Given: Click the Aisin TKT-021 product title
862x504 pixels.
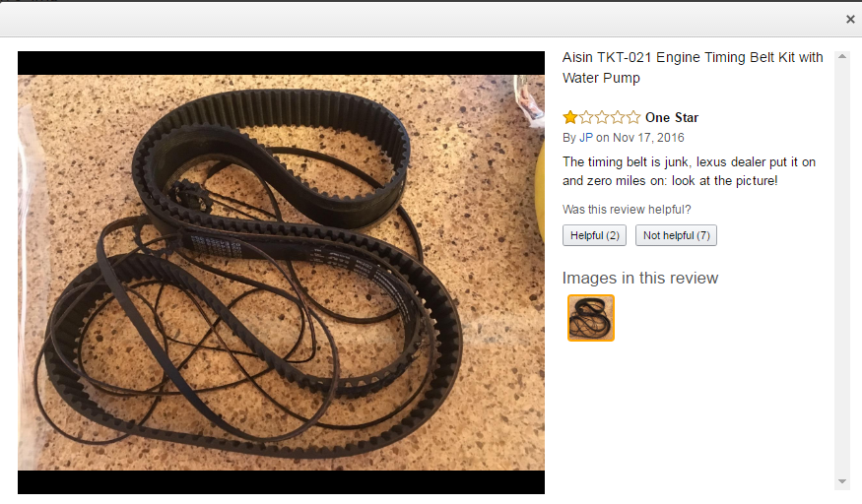Looking at the screenshot, I should click(693, 68).
